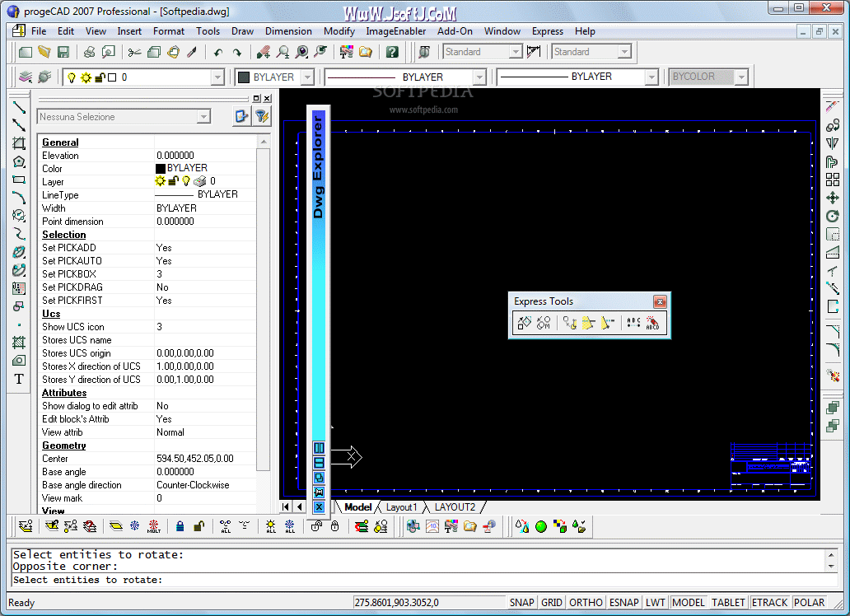Screen dimensions: 850x616
Task: Click the Mirror tool in modify toolbar
Action: click(833, 143)
